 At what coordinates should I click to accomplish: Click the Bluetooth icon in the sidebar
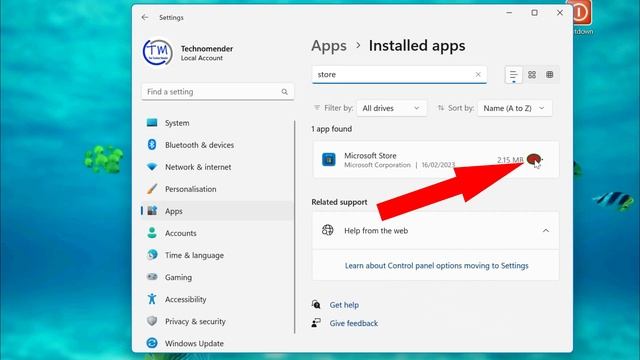(x=152, y=144)
